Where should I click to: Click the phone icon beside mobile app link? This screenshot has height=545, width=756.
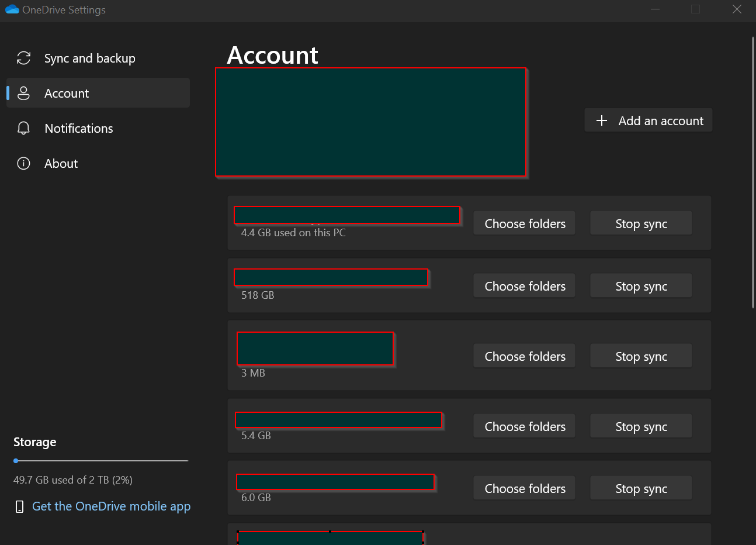click(x=19, y=506)
